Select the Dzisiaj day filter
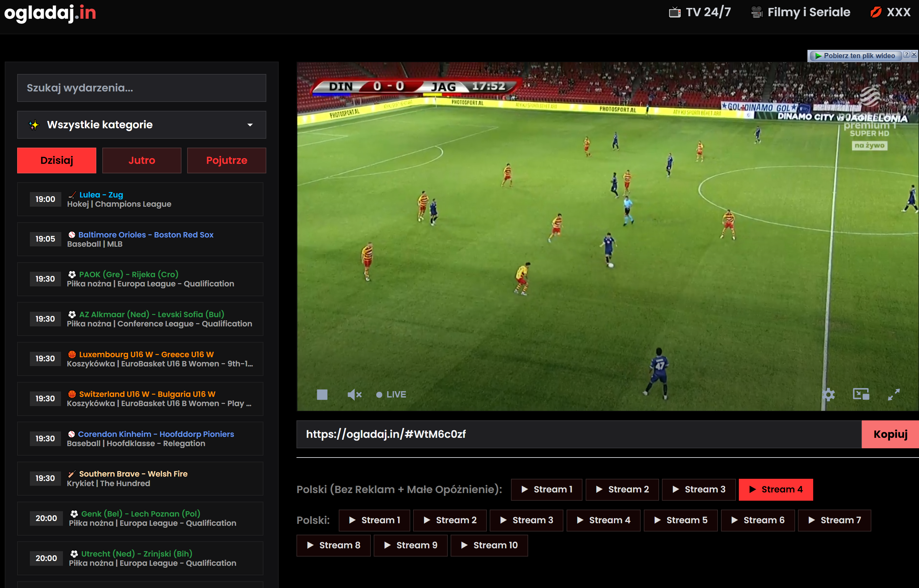The height and width of the screenshot is (588, 919). [x=57, y=160]
